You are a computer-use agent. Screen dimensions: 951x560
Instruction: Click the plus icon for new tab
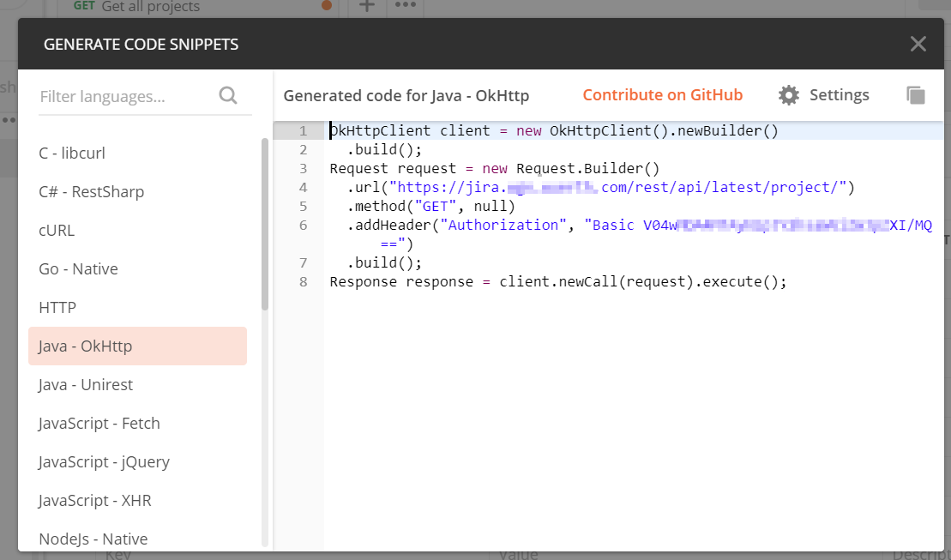367,5
